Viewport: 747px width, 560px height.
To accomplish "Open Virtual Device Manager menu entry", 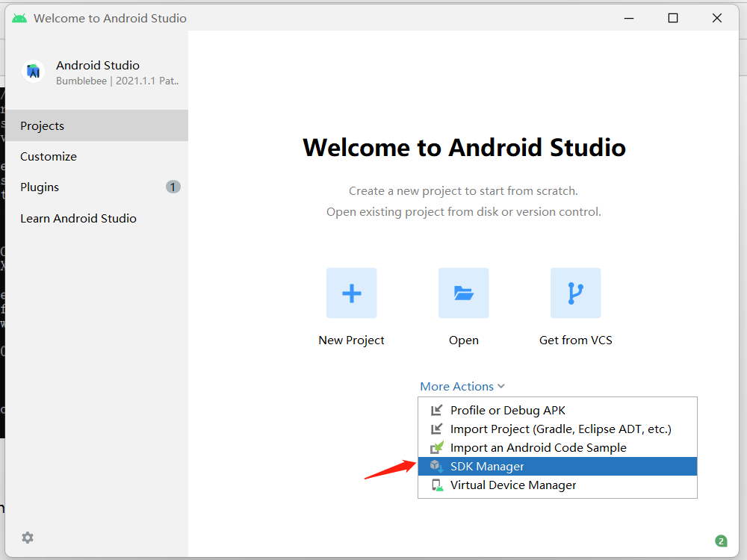I will point(557,485).
